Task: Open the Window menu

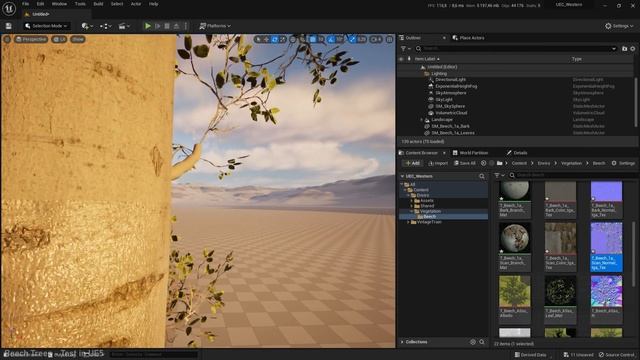Action: [x=59, y=4]
